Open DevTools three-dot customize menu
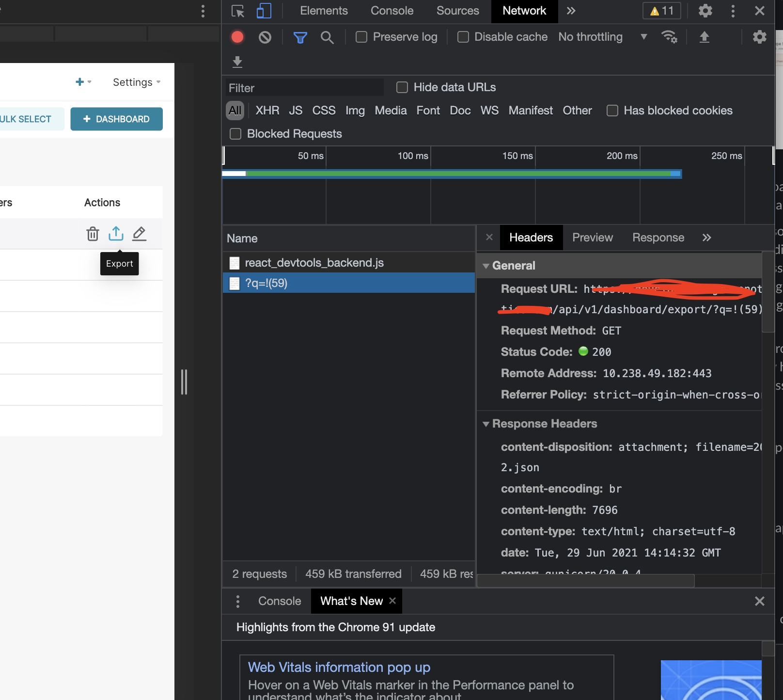783x700 pixels. (x=733, y=11)
